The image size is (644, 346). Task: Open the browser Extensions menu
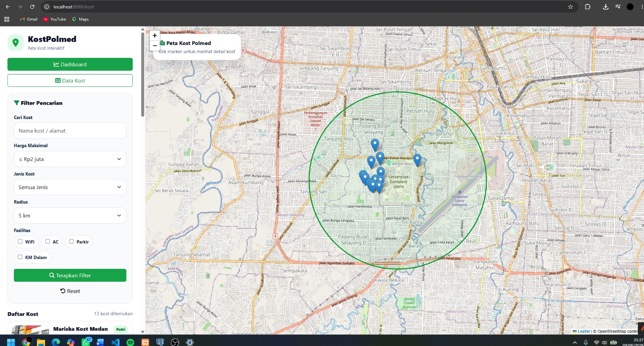pyautogui.click(x=588, y=7)
